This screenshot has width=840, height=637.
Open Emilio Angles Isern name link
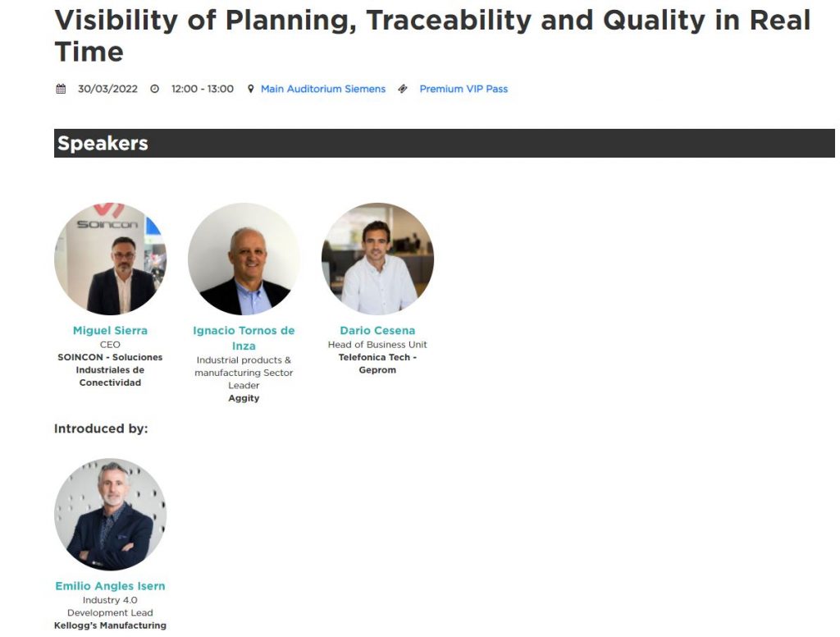(x=110, y=586)
